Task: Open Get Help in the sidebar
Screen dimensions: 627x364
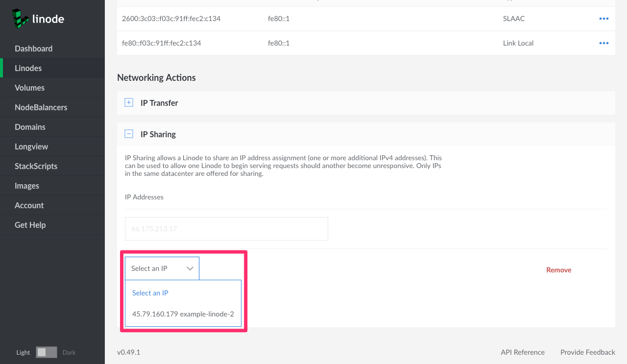Action: tap(30, 225)
